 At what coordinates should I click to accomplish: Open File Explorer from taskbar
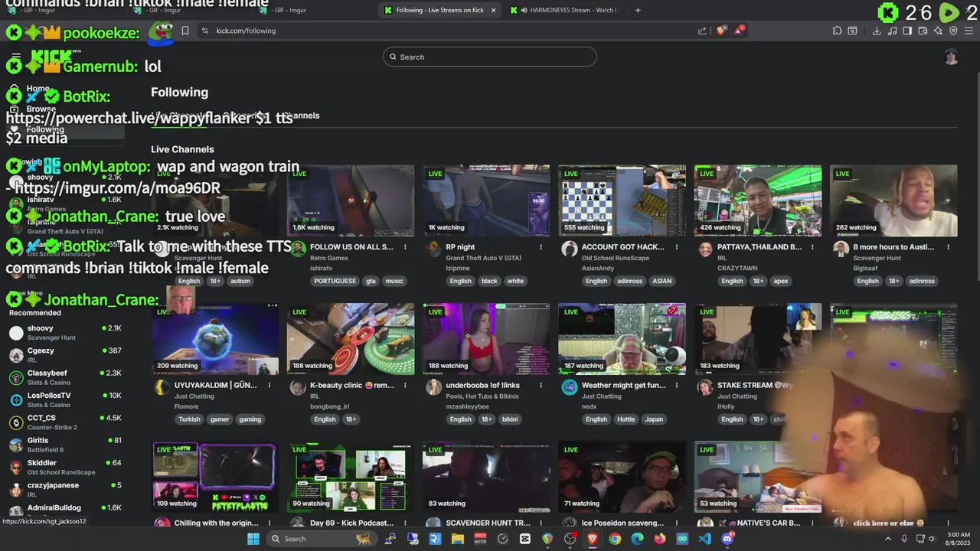(458, 539)
